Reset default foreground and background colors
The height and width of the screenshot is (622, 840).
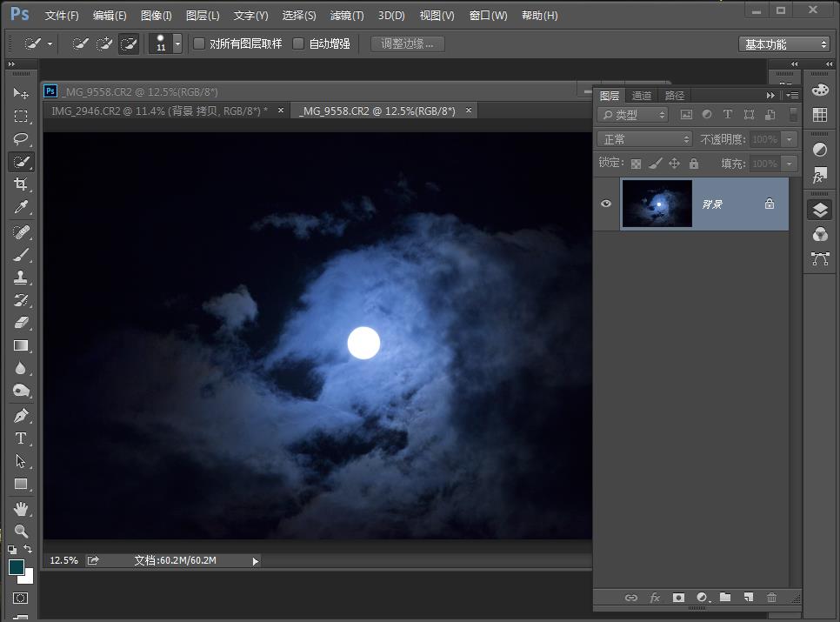(x=12, y=549)
